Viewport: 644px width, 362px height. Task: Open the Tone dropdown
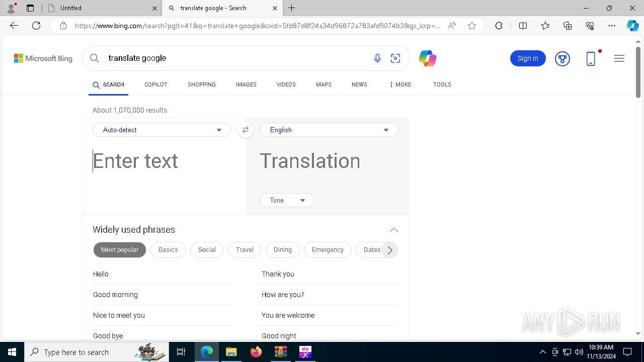(x=287, y=200)
